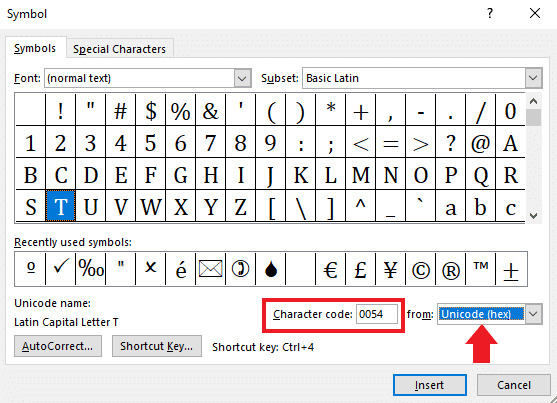Select the euro € recent symbol
This screenshot has width=557, height=403.
(x=330, y=269)
